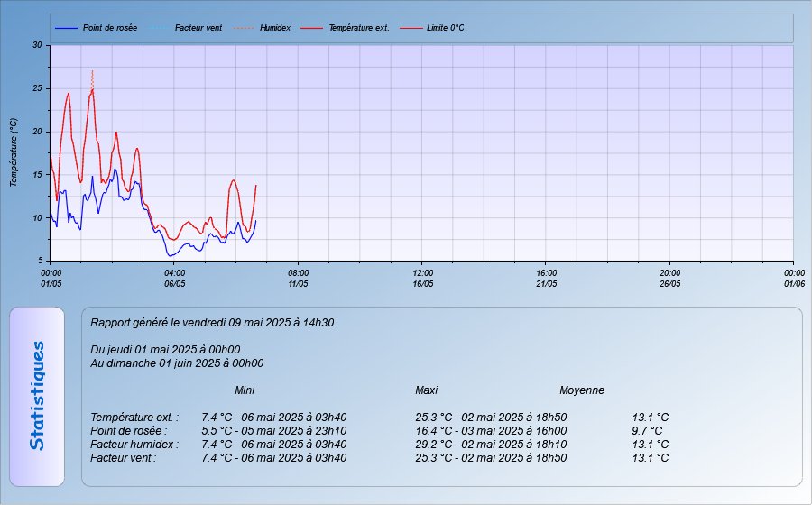Click Température ext. moyenne 13.1 °C
The width and height of the screenshot is (812, 505).
pyautogui.click(x=651, y=417)
